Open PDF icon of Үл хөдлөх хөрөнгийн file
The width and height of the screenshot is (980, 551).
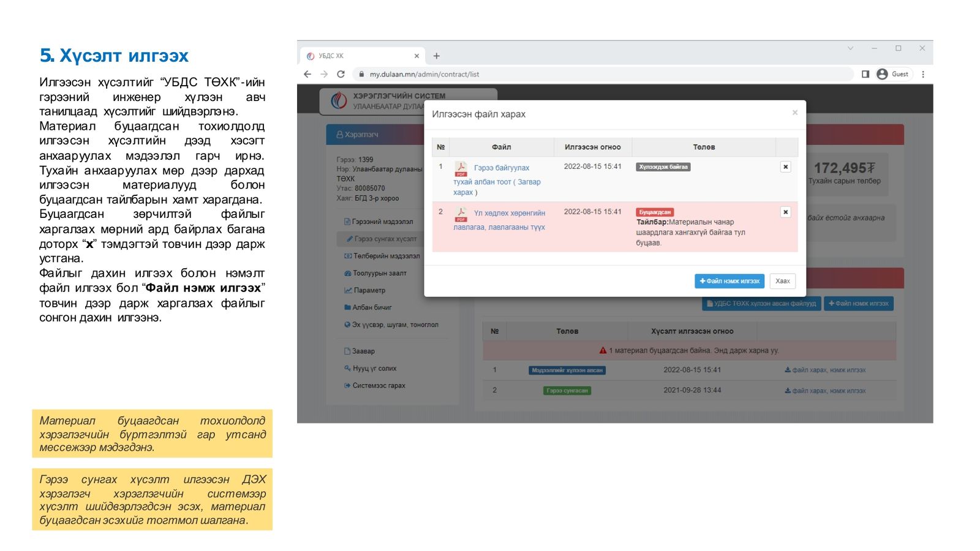[461, 214]
